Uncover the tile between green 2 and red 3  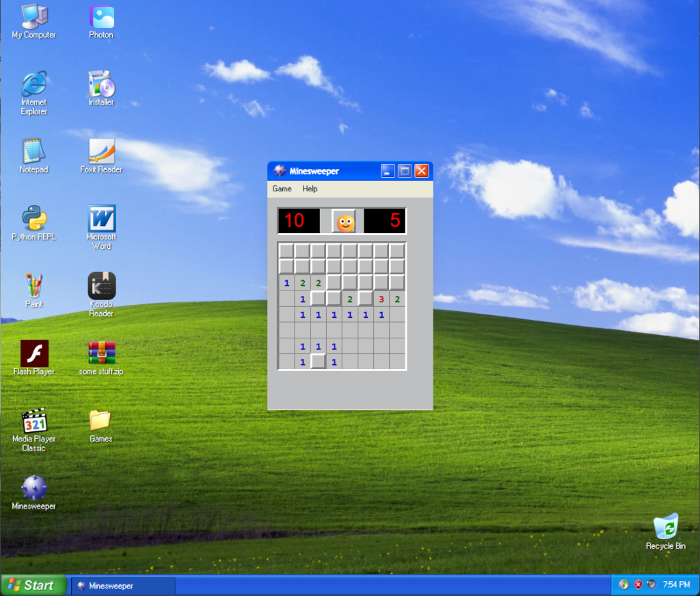click(x=366, y=299)
